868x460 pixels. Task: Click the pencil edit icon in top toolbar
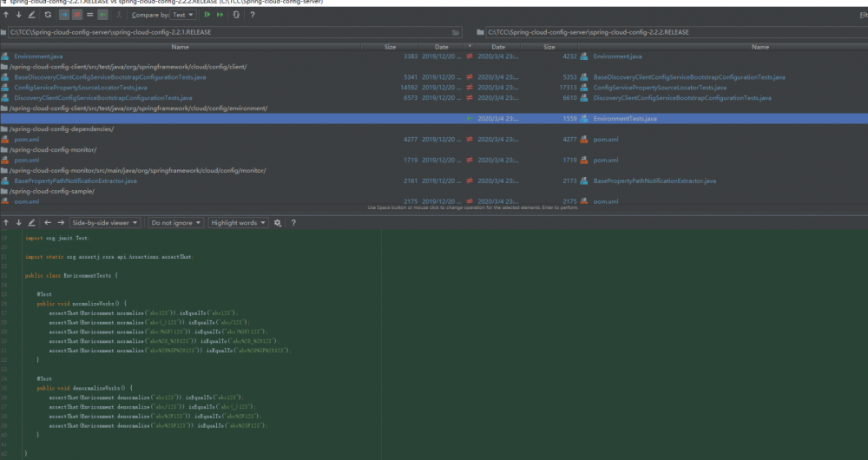(31, 15)
